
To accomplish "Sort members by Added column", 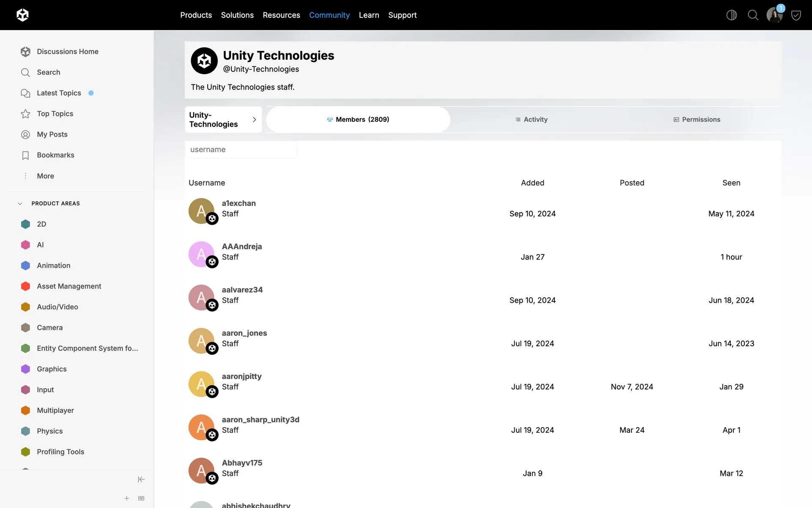I will [532, 183].
